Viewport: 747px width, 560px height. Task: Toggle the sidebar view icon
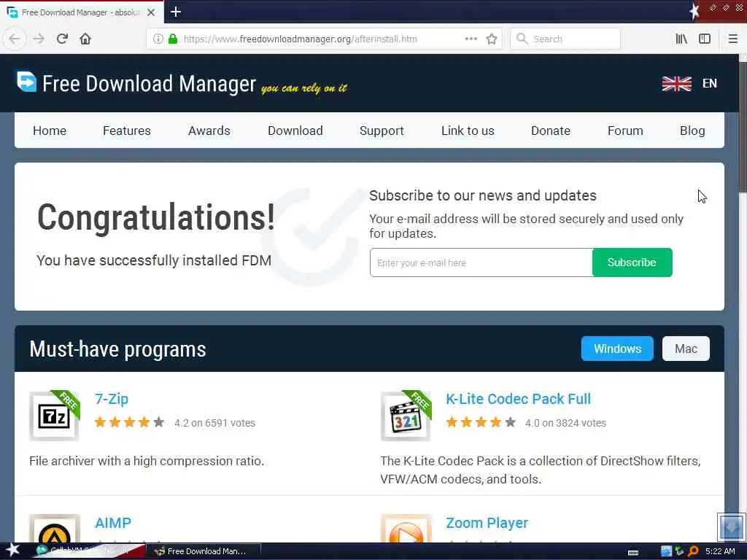click(x=705, y=39)
